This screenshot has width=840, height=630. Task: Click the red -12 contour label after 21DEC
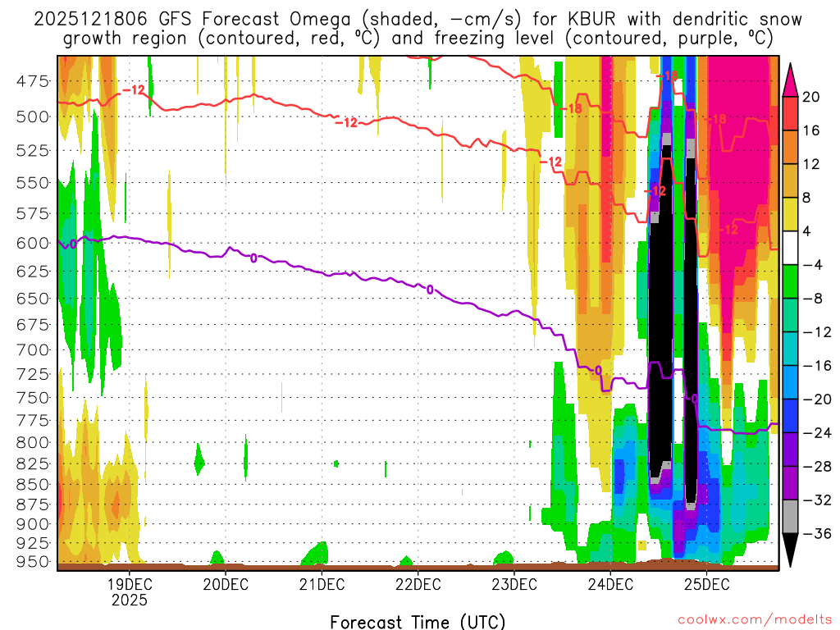pos(347,123)
